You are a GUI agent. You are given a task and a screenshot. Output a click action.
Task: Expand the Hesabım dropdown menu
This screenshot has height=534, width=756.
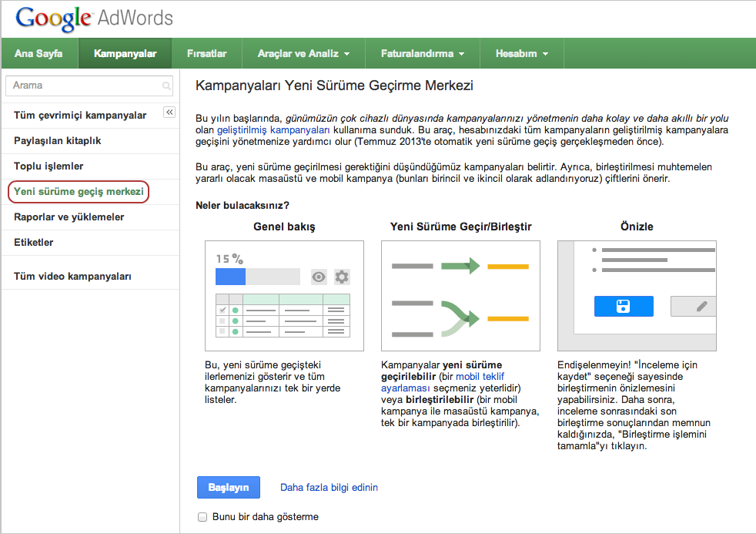pos(522,53)
